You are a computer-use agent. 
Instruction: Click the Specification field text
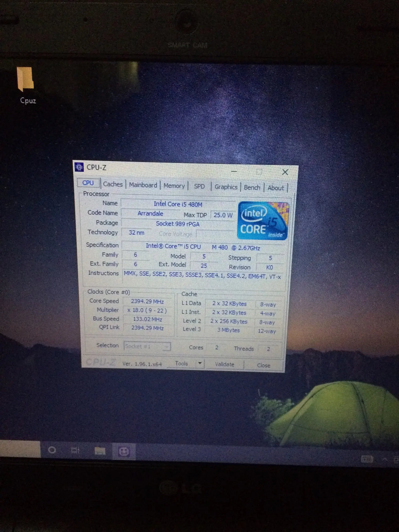[x=203, y=247]
